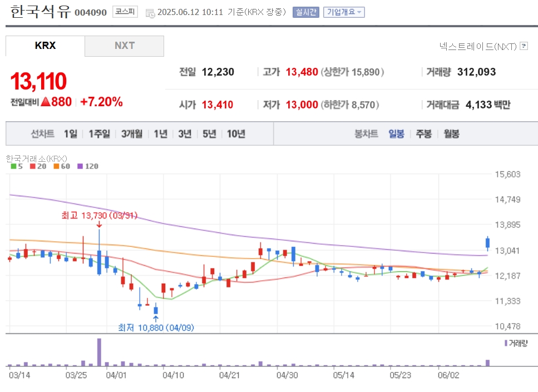The height and width of the screenshot is (392, 538).
Task: Click the 한국거래소(KRX) chart label
Action: (36, 158)
